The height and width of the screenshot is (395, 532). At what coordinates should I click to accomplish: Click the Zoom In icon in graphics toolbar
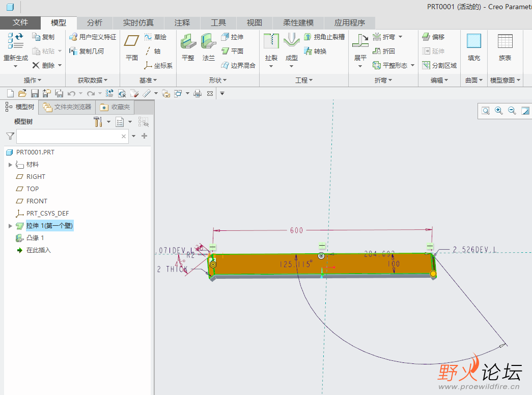(499, 111)
